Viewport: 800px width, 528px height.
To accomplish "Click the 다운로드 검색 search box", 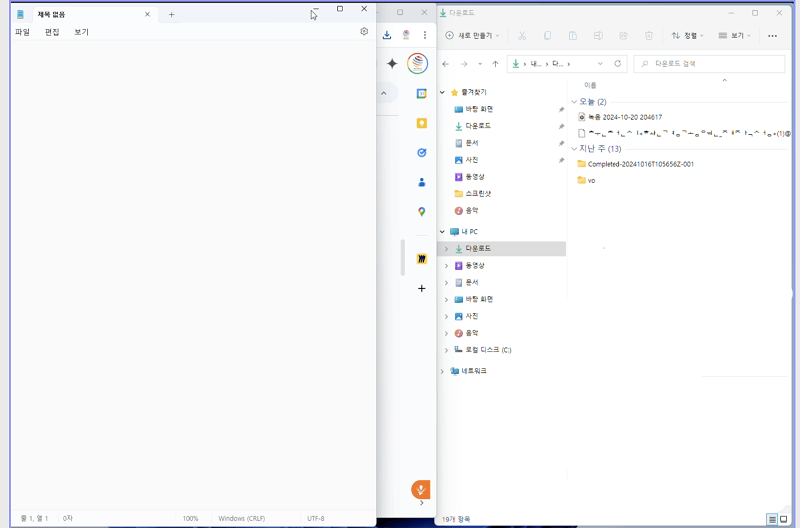I will click(709, 64).
